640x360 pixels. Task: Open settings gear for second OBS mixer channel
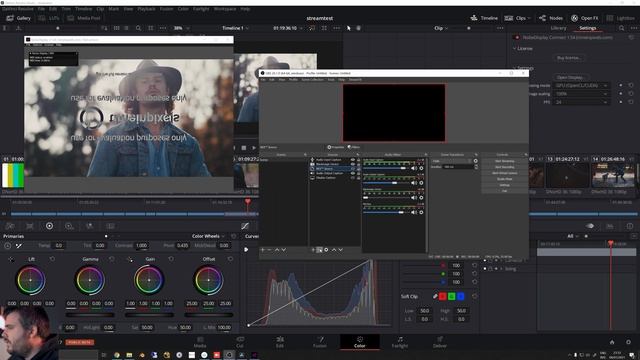pyautogui.click(x=421, y=183)
